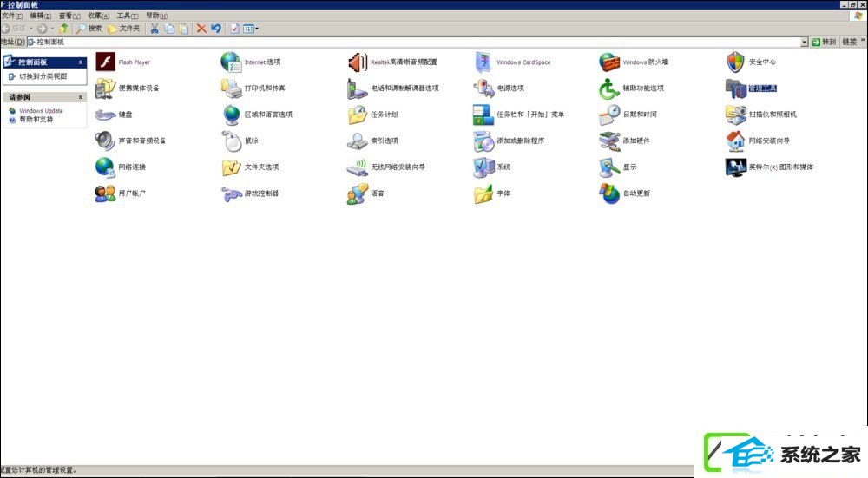
Task: Open 网络连接 icon
Action: pyautogui.click(x=105, y=167)
